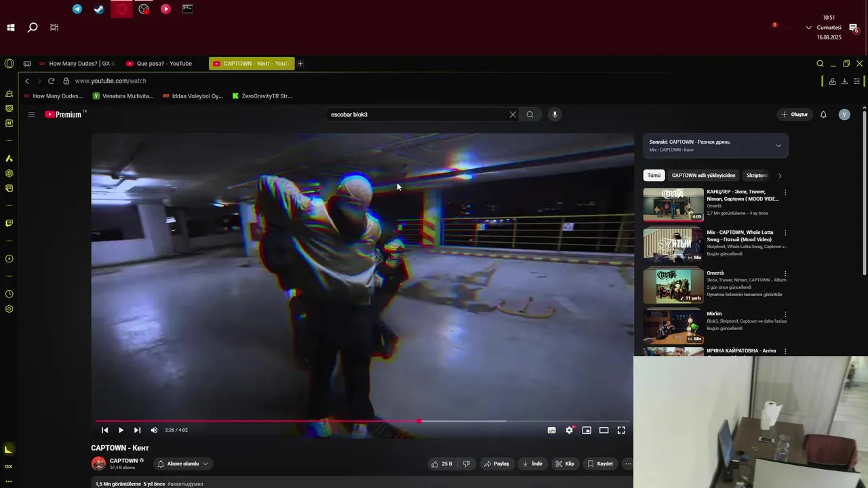Create a clip with Klip
This screenshot has height=488, width=868.
565,464
